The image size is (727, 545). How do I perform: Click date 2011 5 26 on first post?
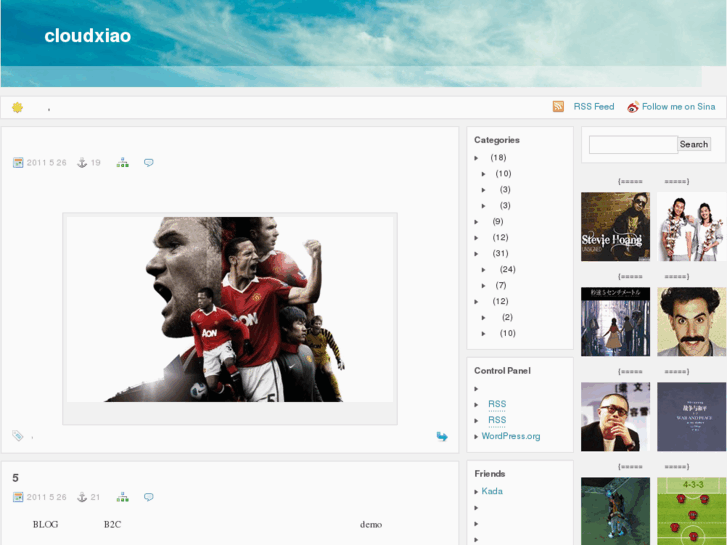[46, 163]
